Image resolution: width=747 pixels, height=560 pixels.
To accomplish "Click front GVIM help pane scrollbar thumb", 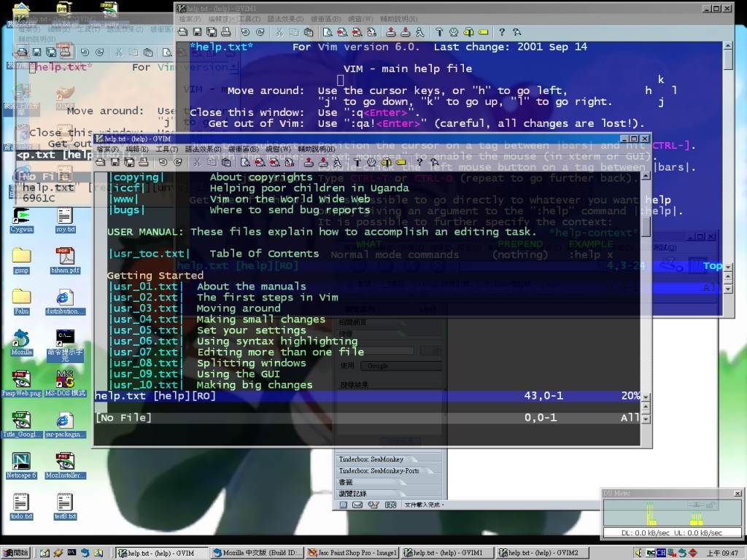I will click(x=646, y=227).
